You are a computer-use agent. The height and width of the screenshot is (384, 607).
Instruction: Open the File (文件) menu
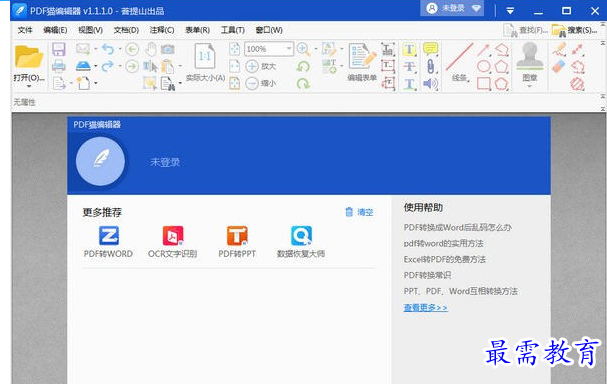[25, 30]
